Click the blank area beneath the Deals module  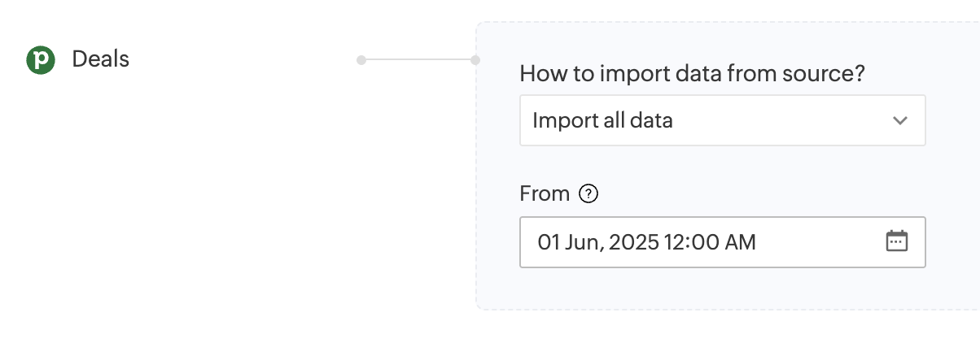point(163,203)
